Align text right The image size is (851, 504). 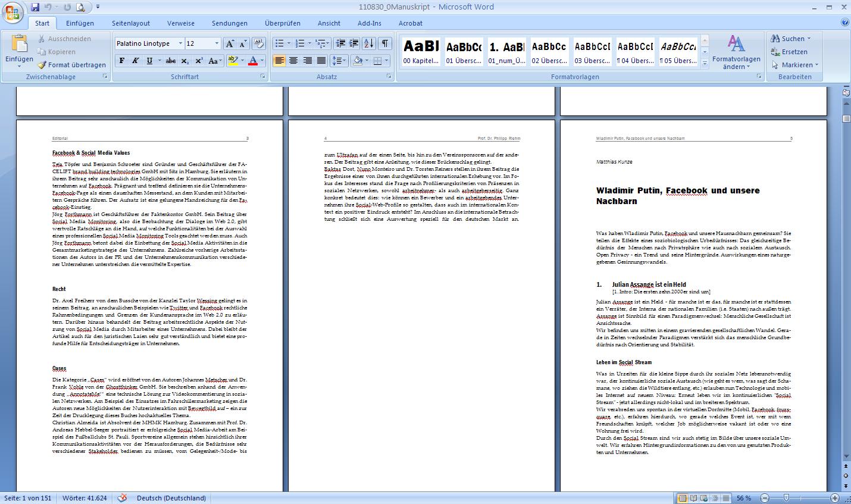click(307, 61)
